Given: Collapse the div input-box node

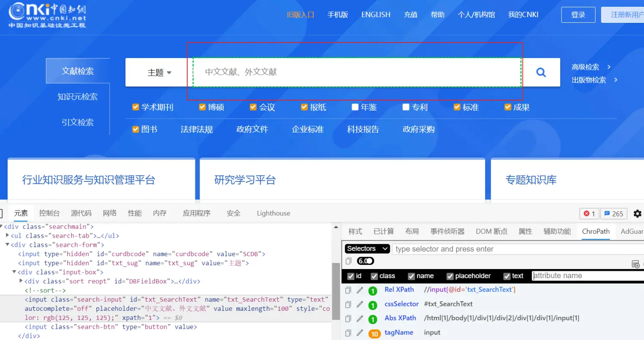Looking at the screenshot, I should tap(14, 272).
